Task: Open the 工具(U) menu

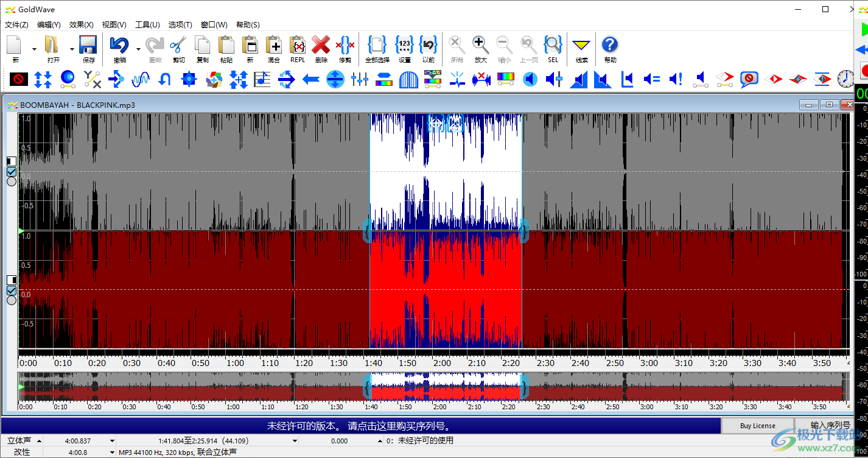Action: click(147, 25)
